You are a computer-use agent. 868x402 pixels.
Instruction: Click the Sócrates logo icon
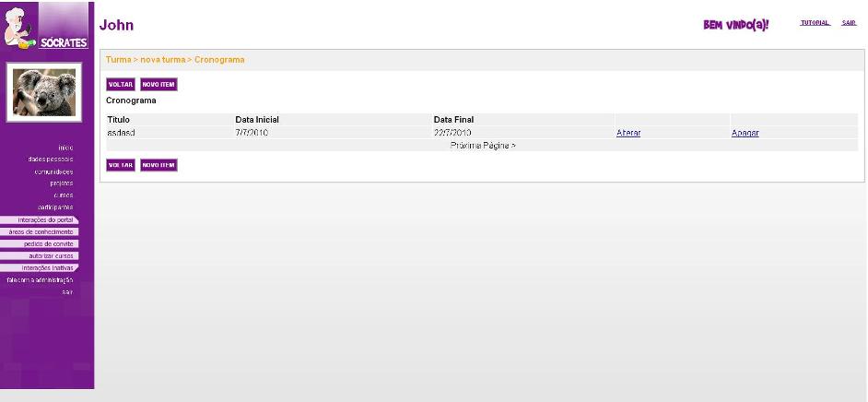46,26
